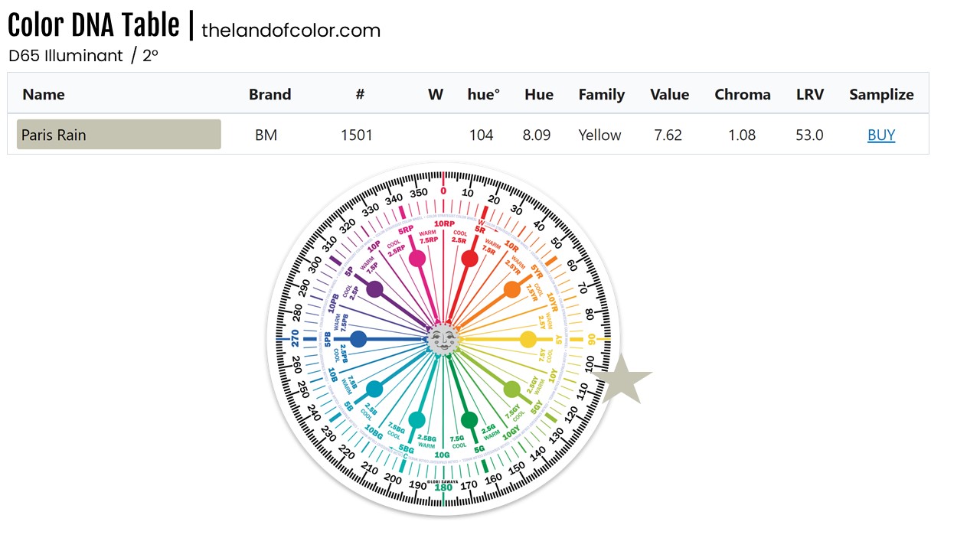Click the 180 degree label on wheel
This screenshot has width=980, height=551.
pyautogui.click(x=443, y=487)
